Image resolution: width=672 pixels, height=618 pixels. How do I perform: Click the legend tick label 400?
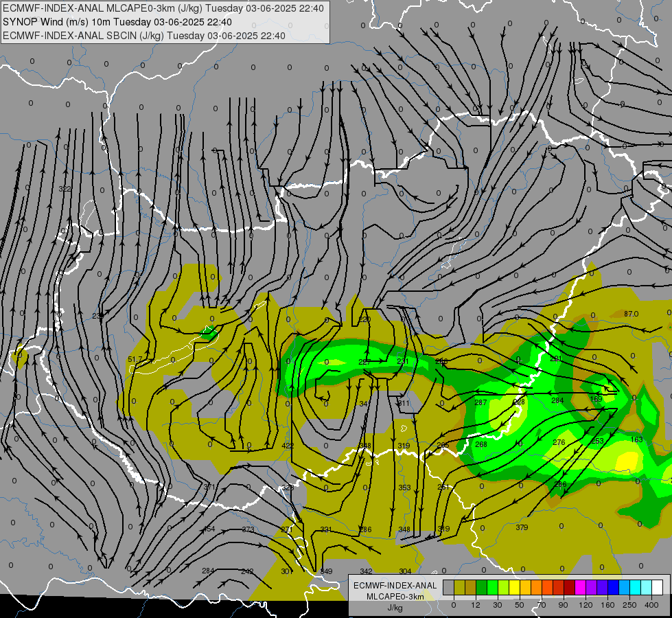(651, 605)
